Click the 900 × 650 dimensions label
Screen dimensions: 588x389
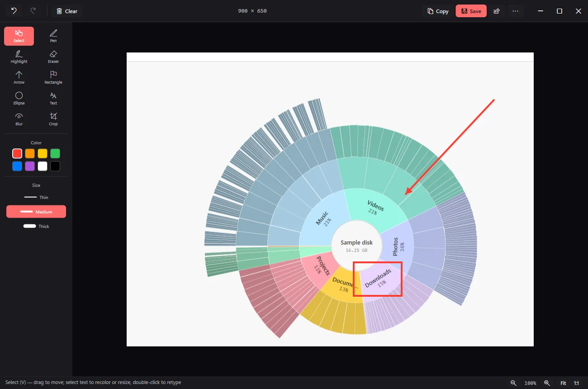click(252, 11)
